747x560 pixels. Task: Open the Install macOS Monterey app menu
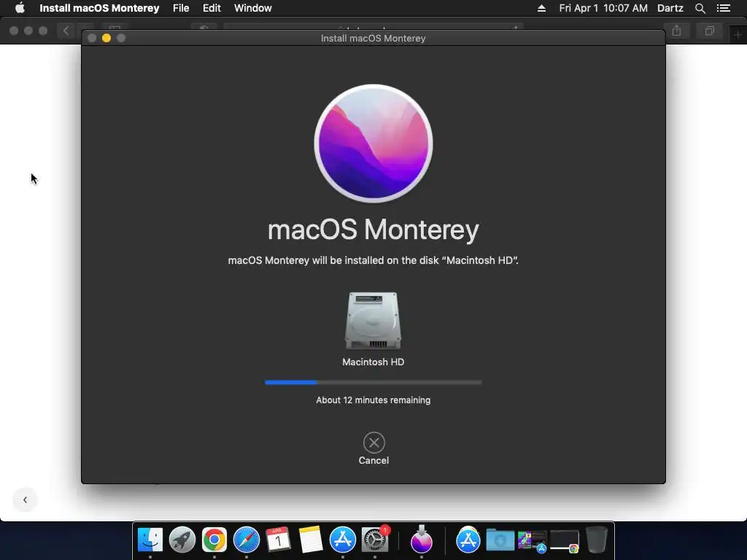point(99,8)
